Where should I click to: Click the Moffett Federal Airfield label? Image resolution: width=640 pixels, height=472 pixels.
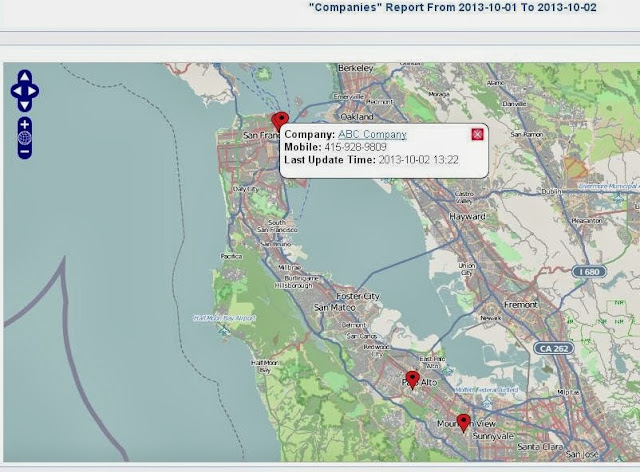tap(487, 390)
